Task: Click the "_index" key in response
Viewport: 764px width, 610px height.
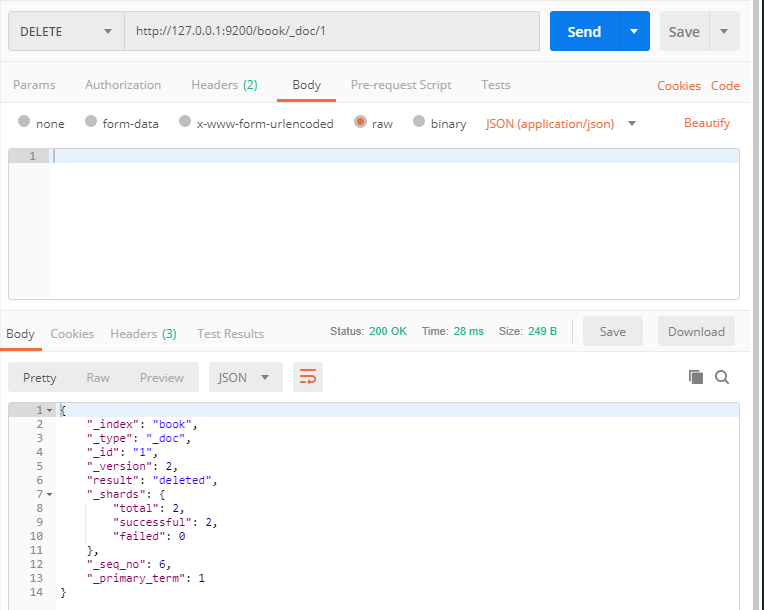Action: click(113, 424)
